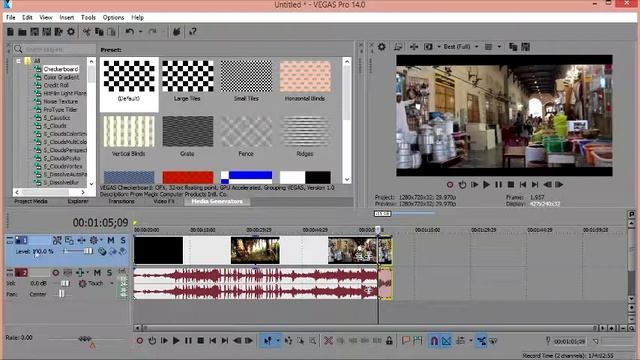Mute video track 1

pos(111,240)
